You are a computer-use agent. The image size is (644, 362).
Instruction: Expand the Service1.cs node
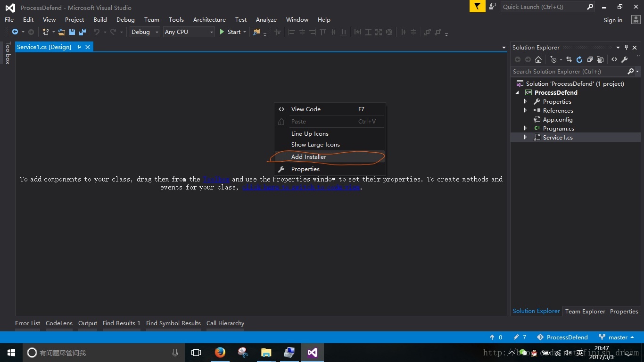coord(526,138)
